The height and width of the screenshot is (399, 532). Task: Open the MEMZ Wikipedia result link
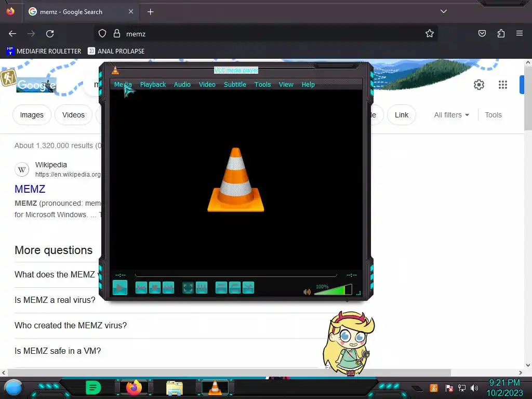pos(30,189)
